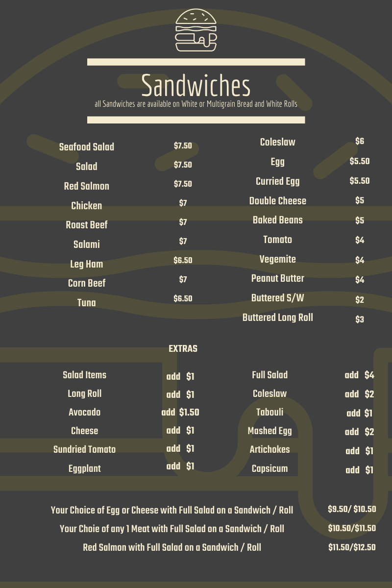This screenshot has height=588, width=392.
Task: Select the Tuna sandwich item
Action: [87, 303]
